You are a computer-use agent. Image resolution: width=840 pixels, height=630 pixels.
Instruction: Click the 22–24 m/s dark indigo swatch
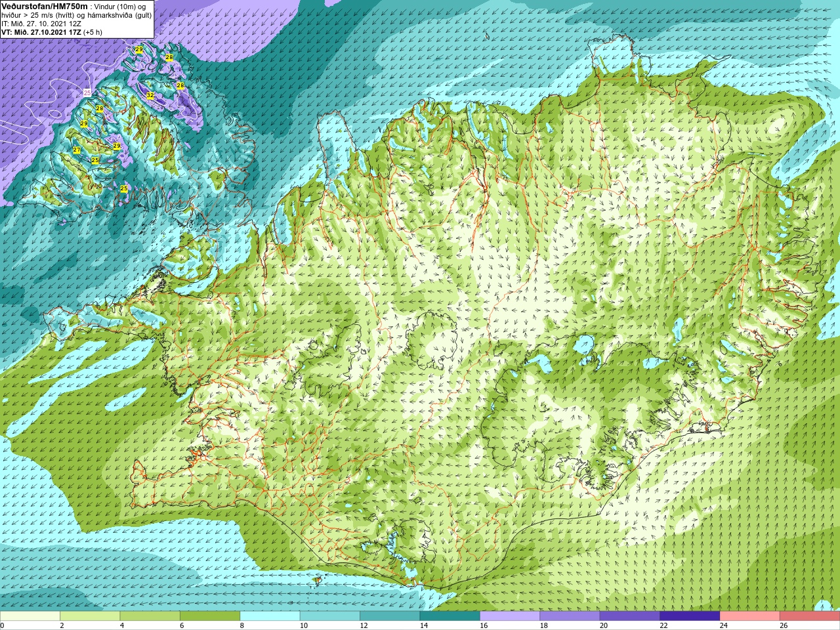pos(690,616)
